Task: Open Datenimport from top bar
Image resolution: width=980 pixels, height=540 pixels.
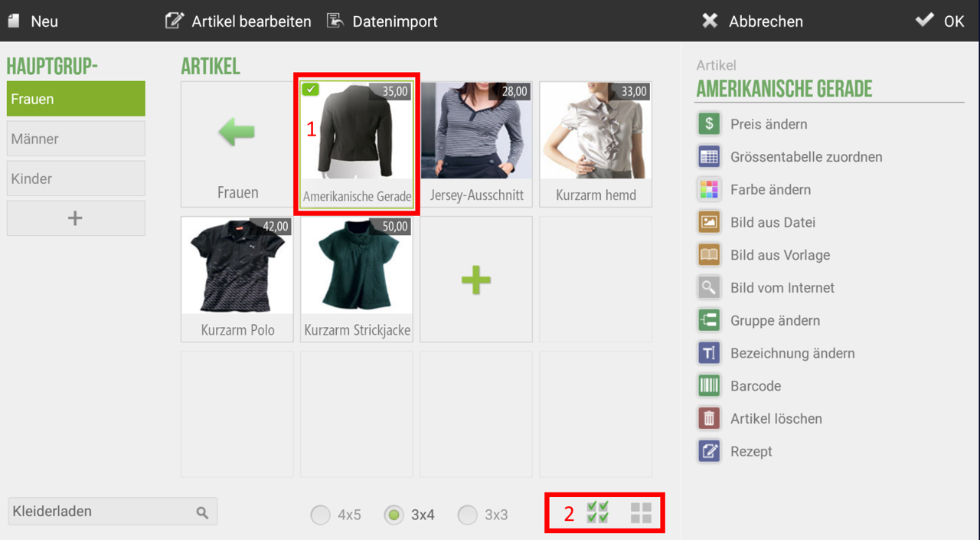Action: click(395, 21)
